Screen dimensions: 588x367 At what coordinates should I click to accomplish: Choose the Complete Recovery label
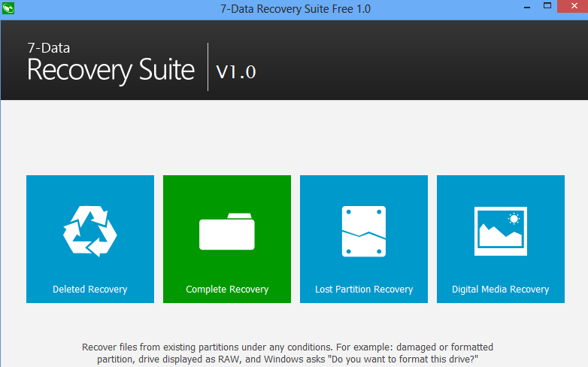(227, 290)
